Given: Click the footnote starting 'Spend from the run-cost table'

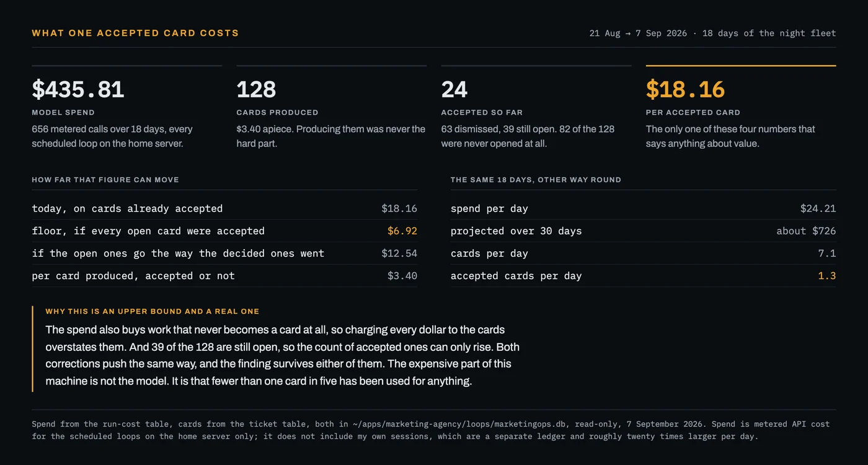Looking at the screenshot, I should pyautogui.click(x=431, y=430).
